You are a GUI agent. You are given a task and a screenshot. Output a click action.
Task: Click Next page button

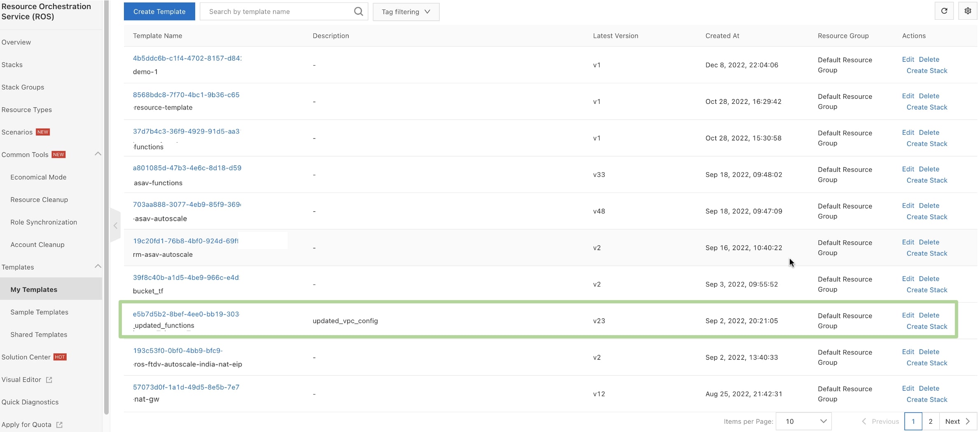[958, 421]
